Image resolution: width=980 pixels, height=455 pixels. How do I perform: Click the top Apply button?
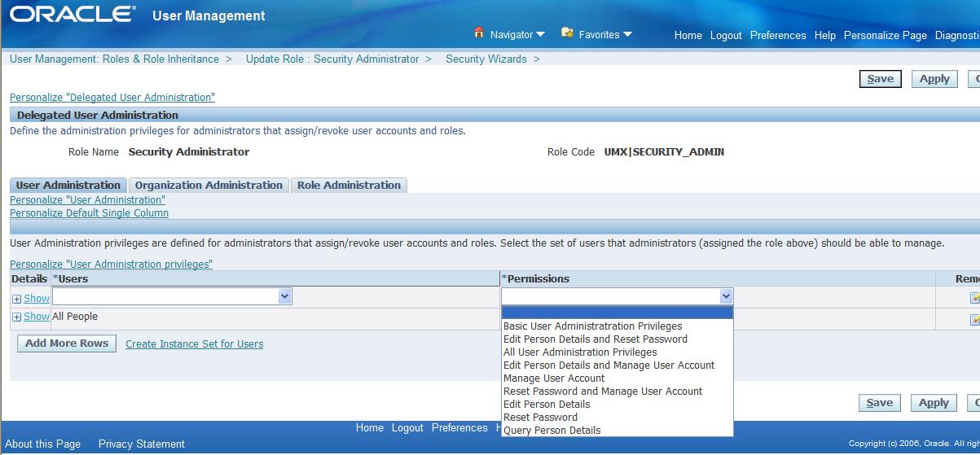tap(934, 79)
